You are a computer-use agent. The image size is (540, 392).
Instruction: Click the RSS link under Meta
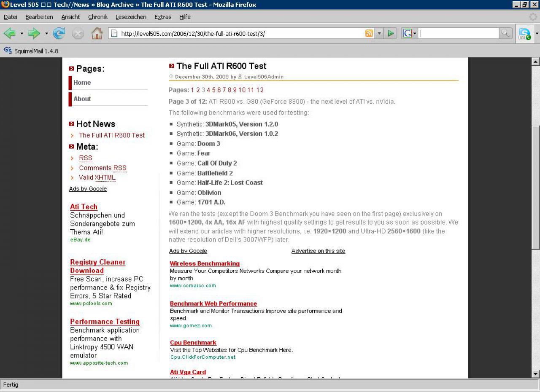[x=86, y=158]
